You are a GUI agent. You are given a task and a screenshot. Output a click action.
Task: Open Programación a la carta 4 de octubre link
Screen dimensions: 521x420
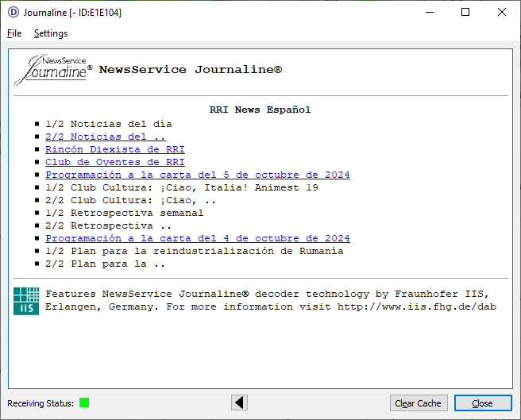[197, 238]
